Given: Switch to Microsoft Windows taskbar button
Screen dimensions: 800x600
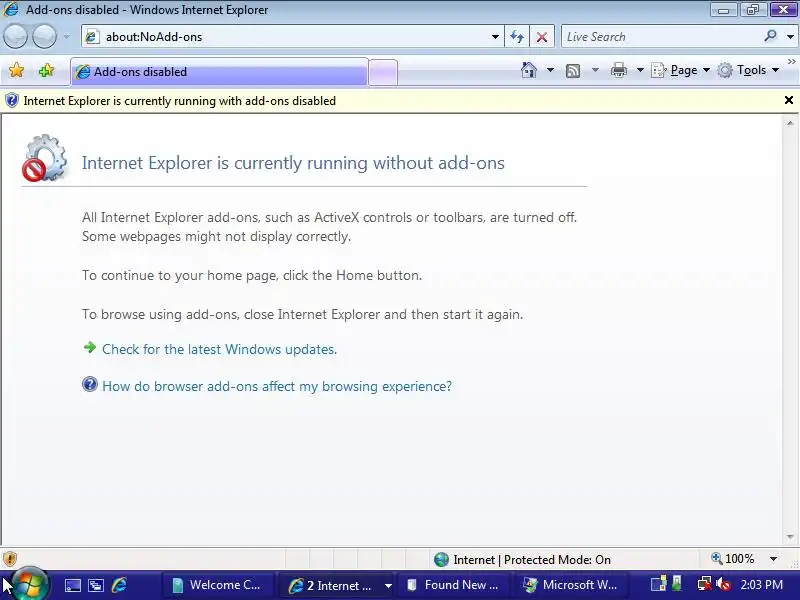Looking at the screenshot, I should [x=570, y=585].
